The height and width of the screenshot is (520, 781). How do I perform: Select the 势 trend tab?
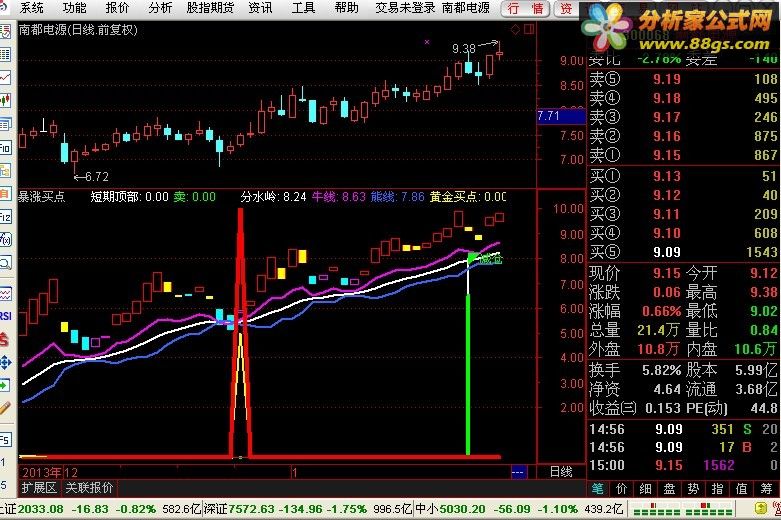pyautogui.click(x=693, y=489)
